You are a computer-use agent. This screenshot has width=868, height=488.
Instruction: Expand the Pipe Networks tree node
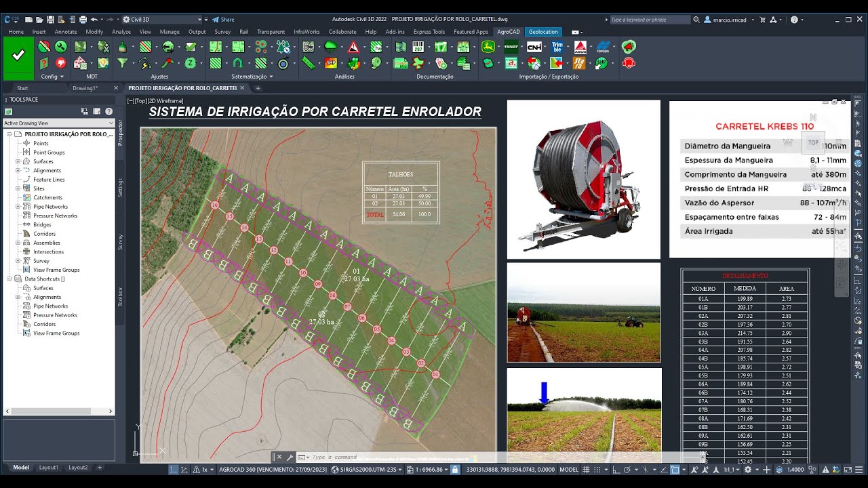[x=18, y=207]
